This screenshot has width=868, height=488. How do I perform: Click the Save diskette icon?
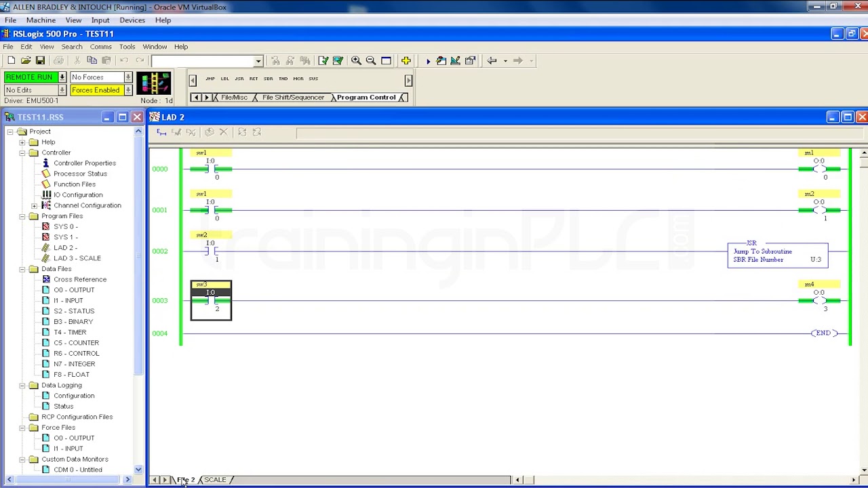tap(40, 61)
